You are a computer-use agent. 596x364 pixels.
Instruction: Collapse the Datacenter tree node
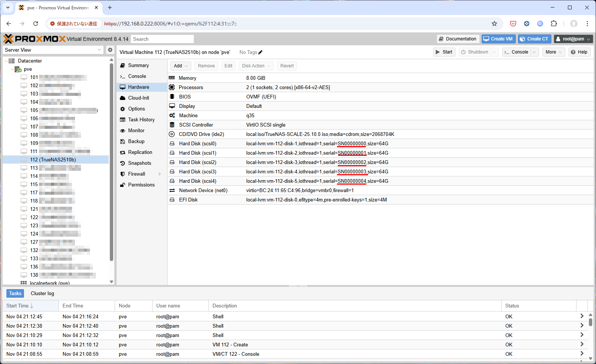tap(6, 61)
